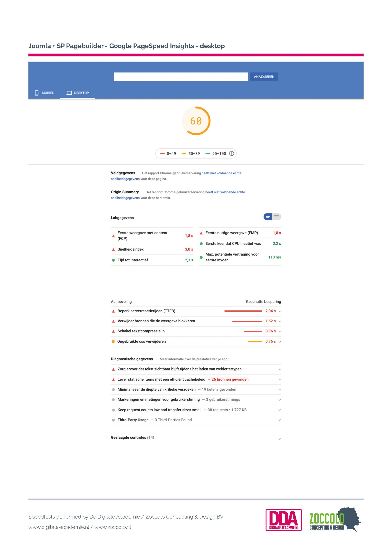
Task: Click the Snelheidsindex '3,0 s' value
Action: click(189, 249)
